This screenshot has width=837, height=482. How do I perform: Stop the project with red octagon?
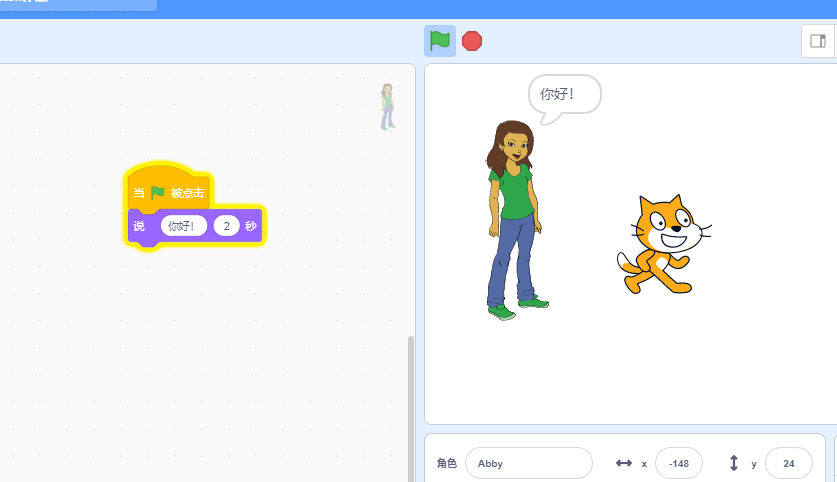point(472,41)
